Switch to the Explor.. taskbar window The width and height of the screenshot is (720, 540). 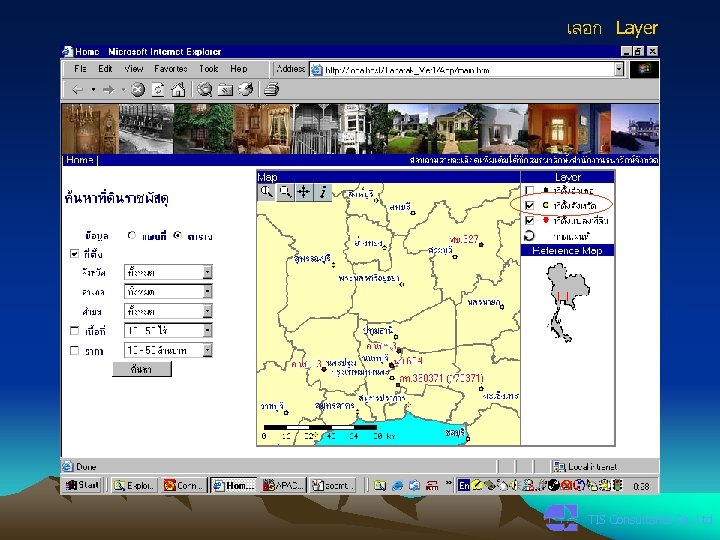pyautogui.click(x=134, y=485)
